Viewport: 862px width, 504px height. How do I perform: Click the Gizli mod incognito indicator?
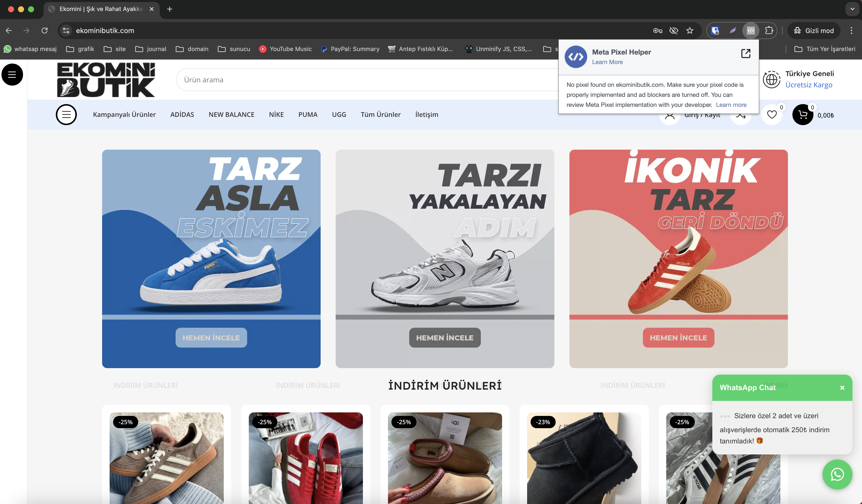click(x=814, y=31)
